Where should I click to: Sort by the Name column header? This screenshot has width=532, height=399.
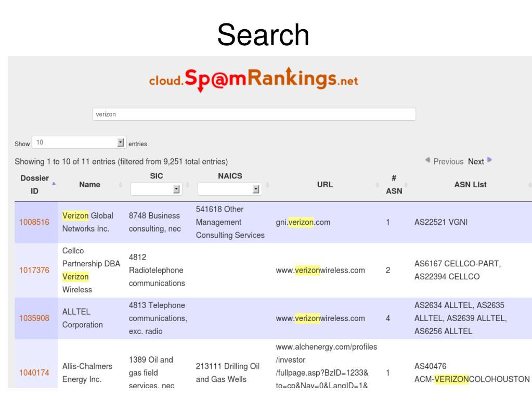(89, 185)
